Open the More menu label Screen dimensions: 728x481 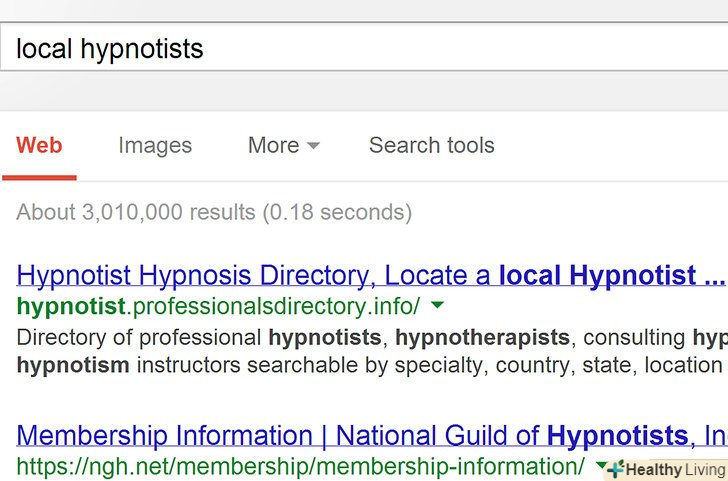(x=273, y=145)
